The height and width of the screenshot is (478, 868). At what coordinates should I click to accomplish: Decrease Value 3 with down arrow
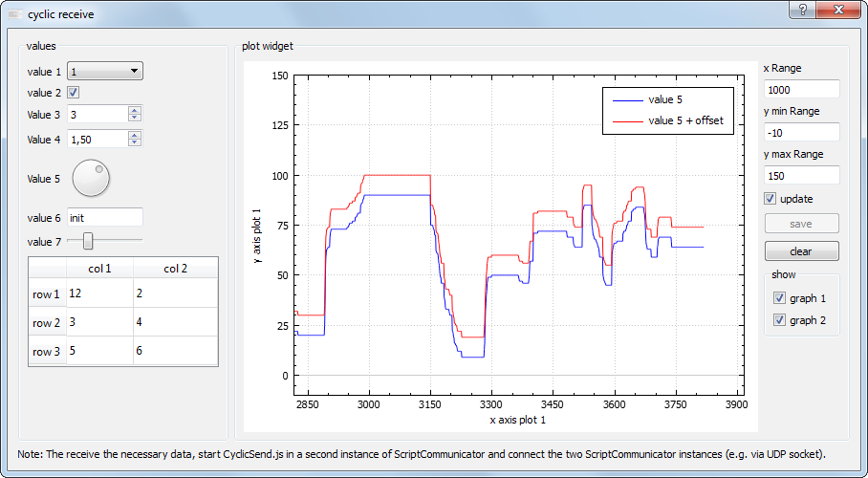[x=135, y=118]
